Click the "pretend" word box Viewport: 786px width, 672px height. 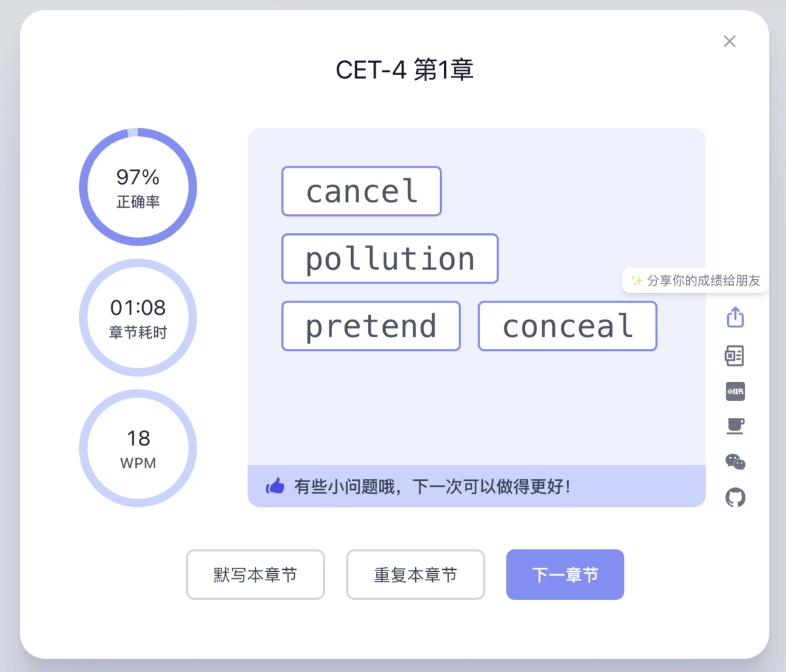click(x=371, y=326)
